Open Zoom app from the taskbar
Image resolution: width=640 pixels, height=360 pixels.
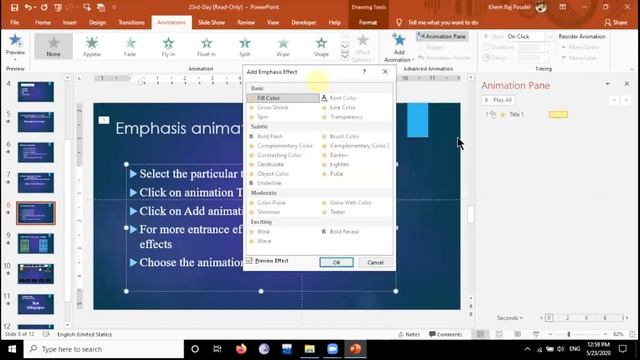(333, 349)
